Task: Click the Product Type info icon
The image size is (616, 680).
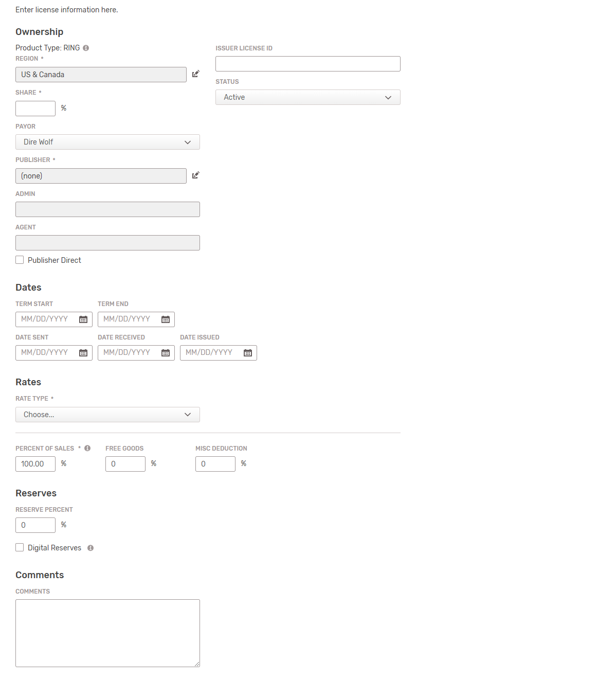Action: [86, 48]
